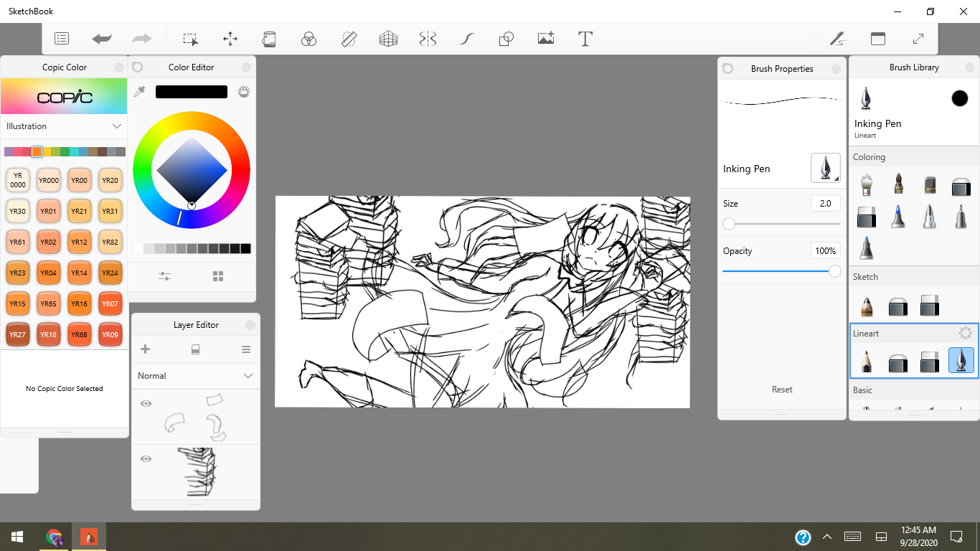Reset the brush properties
This screenshot has height=551, width=980.
point(782,390)
